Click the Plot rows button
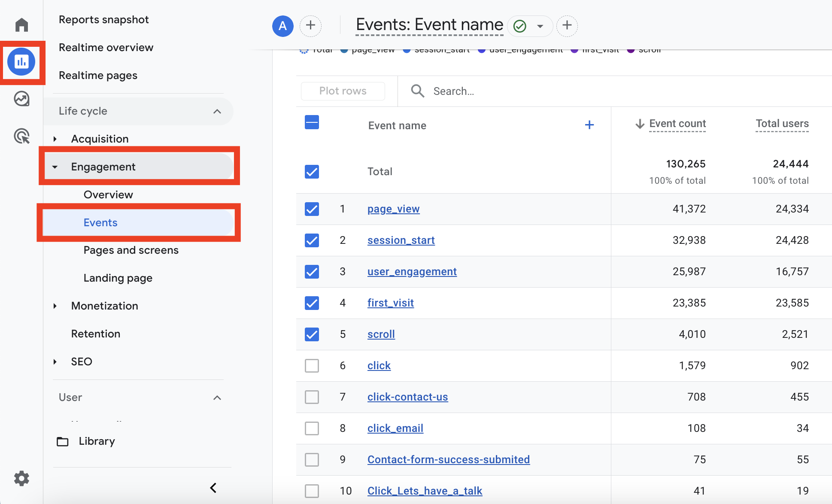 point(343,91)
